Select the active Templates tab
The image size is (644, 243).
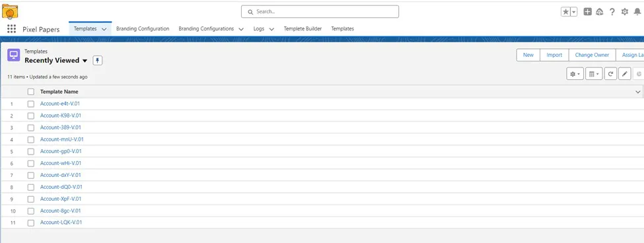click(85, 29)
